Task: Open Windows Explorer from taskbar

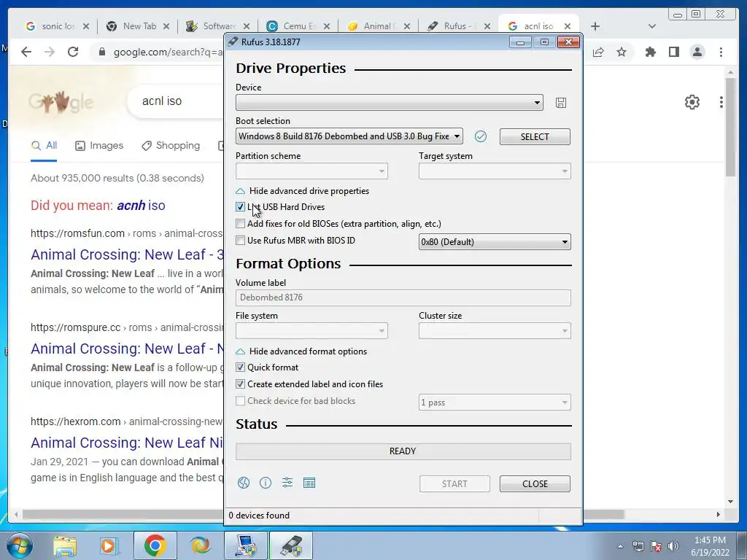Action: click(x=65, y=545)
